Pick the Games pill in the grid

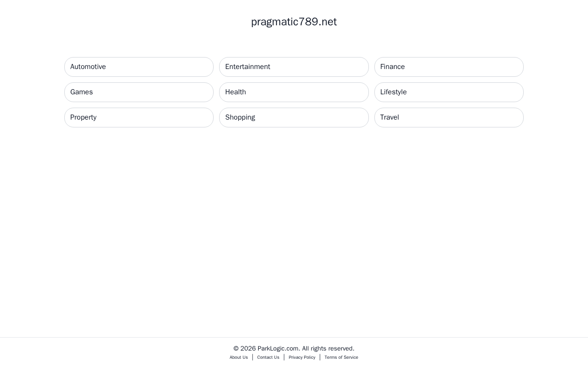tap(139, 92)
